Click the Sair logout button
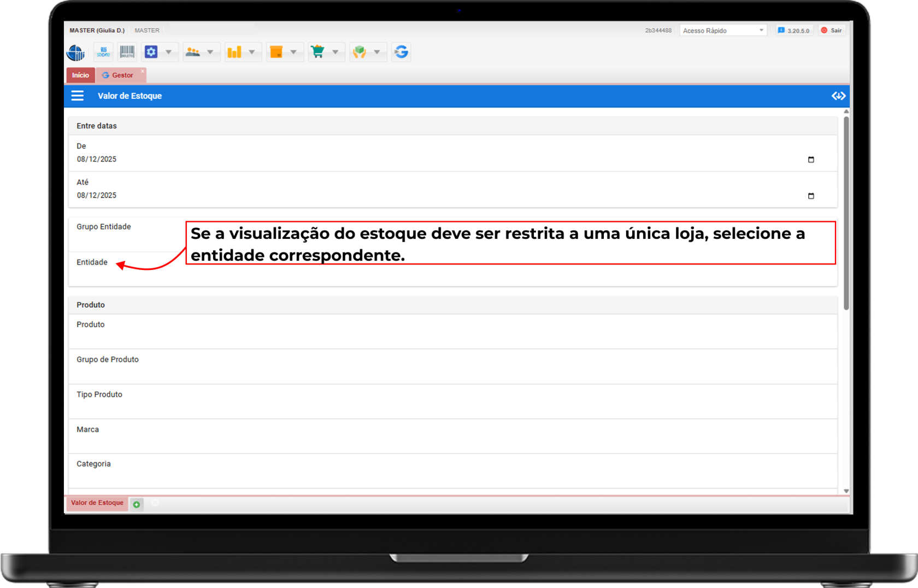Image resolution: width=918 pixels, height=588 pixels. (x=832, y=31)
